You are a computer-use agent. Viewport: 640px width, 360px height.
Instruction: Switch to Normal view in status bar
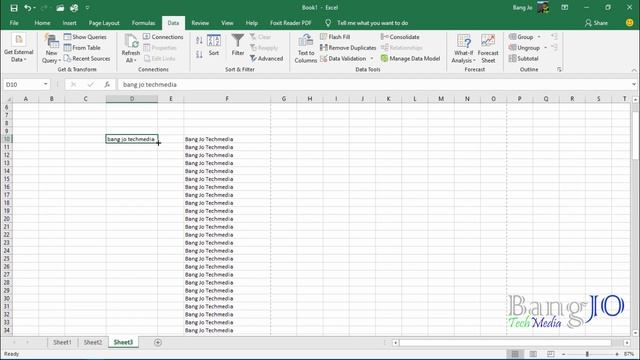tap(515, 354)
